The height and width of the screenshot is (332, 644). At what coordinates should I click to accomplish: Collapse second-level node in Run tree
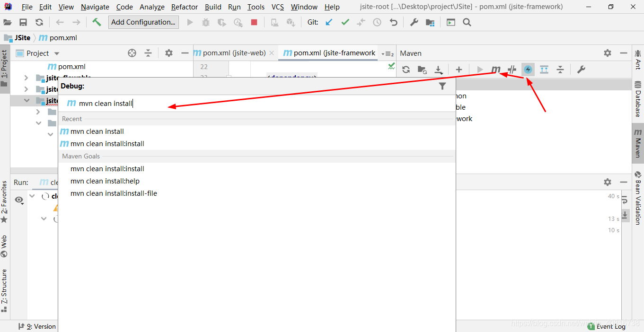[x=44, y=218]
